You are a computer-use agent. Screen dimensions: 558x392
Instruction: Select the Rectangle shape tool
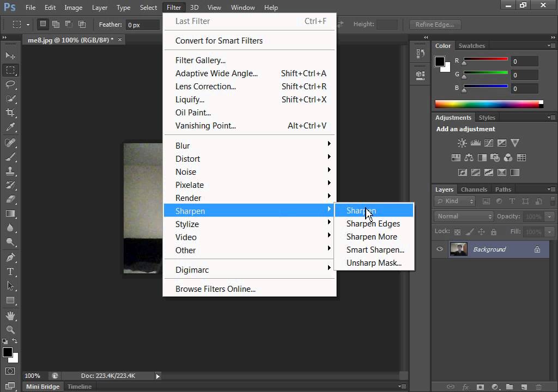pos(10,300)
